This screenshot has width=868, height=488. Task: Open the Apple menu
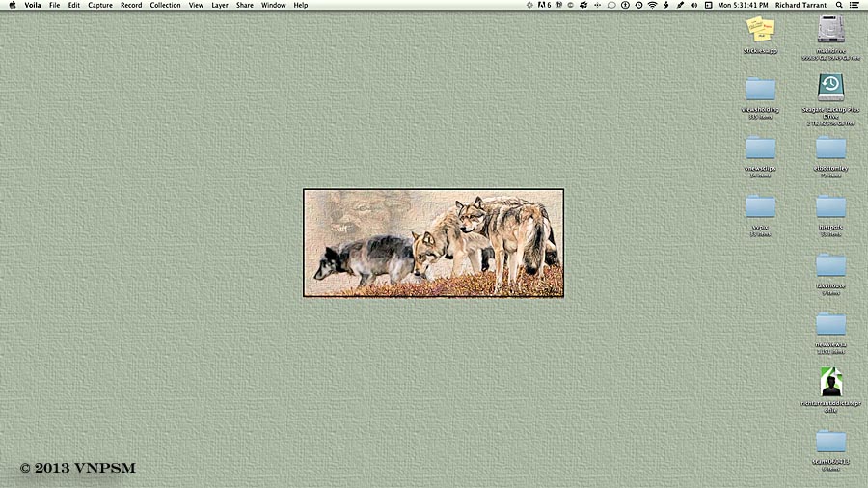[x=12, y=5]
